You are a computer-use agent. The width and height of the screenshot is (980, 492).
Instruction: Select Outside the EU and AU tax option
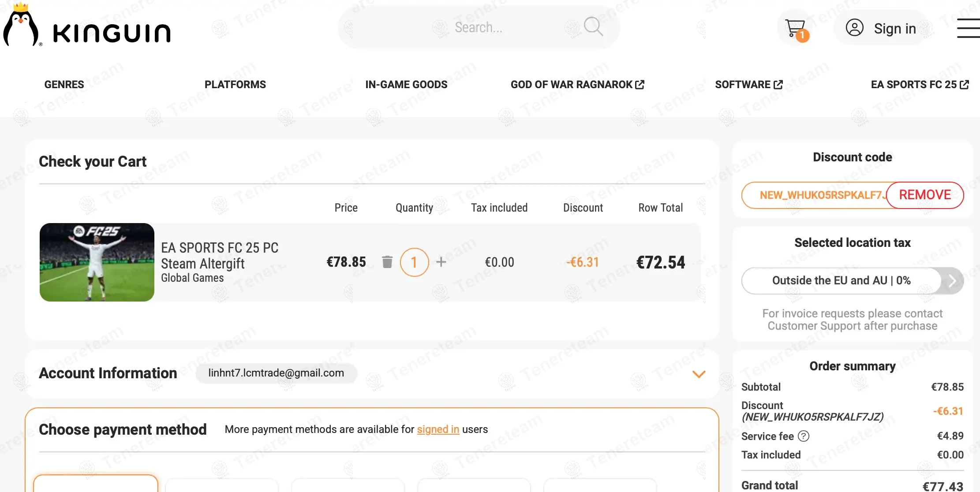tap(841, 281)
